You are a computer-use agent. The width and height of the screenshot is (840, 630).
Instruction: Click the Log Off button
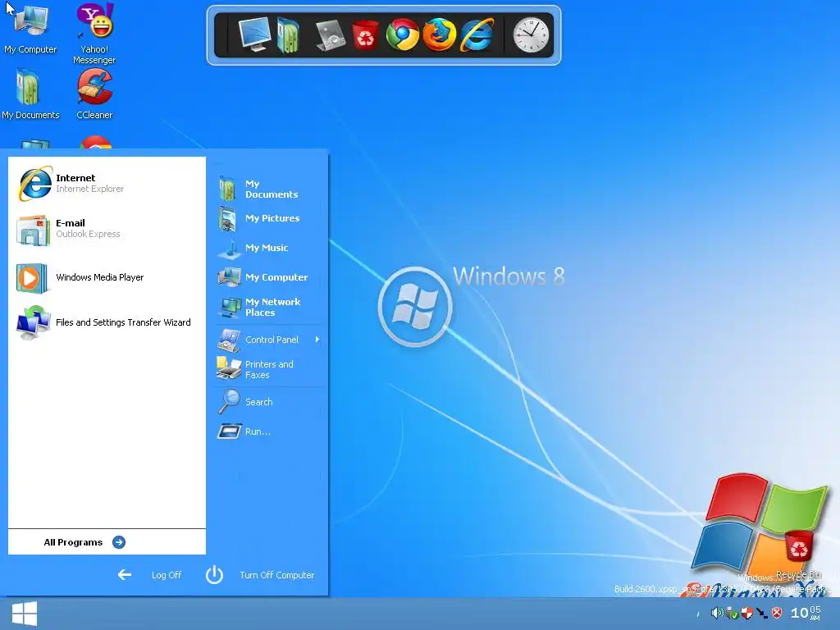pyautogui.click(x=150, y=575)
